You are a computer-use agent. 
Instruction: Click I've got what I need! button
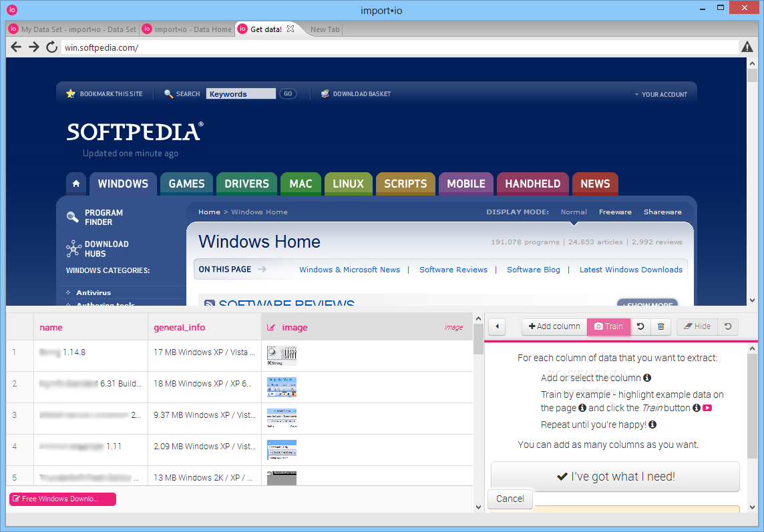tap(615, 477)
